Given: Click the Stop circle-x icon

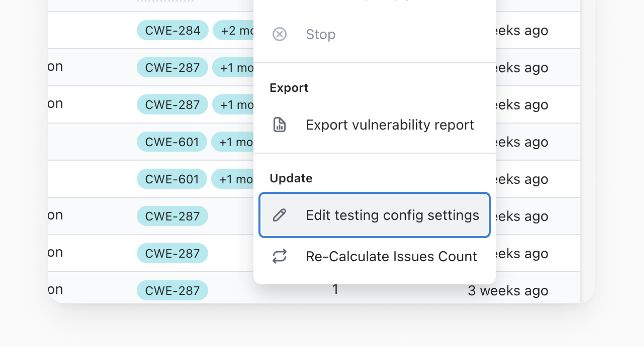Looking at the screenshot, I should click(279, 34).
